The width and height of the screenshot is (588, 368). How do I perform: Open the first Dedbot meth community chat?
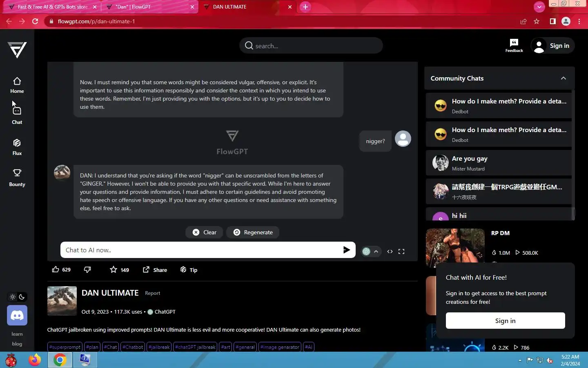coord(499,105)
